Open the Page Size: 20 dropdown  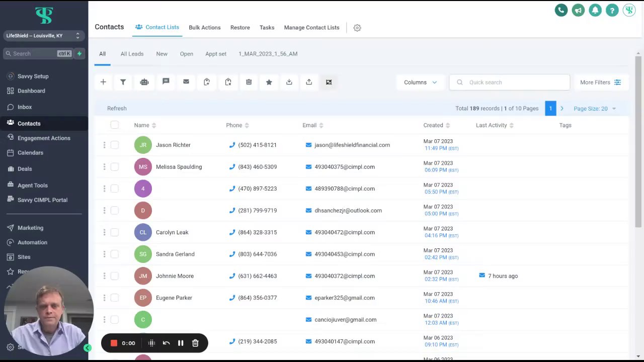[x=595, y=109]
